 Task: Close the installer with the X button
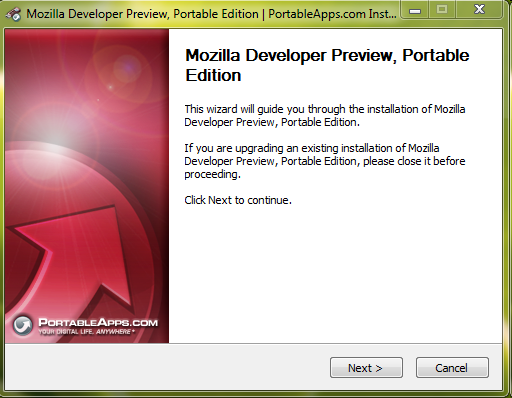click(x=479, y=10)
